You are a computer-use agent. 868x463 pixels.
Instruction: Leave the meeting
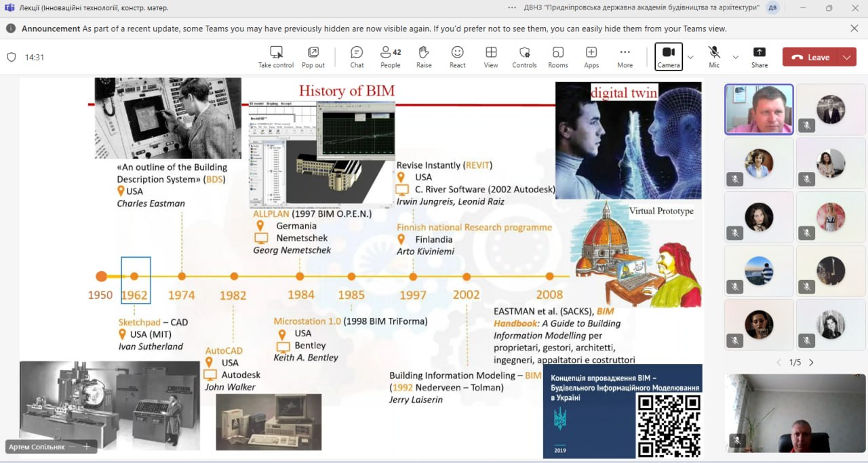tap(810, 58)
